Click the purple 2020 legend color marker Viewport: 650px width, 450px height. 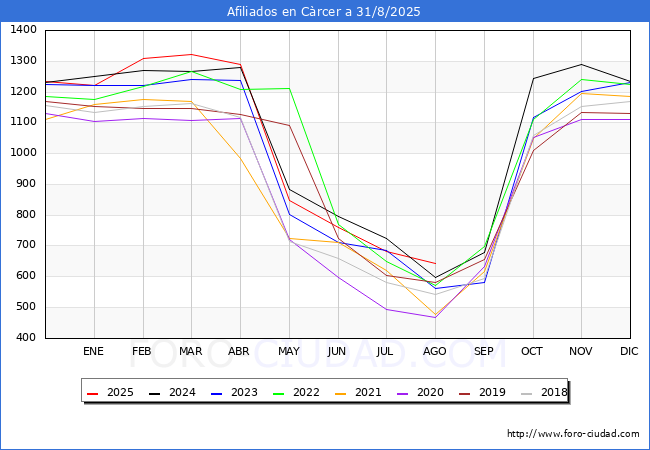403,393
